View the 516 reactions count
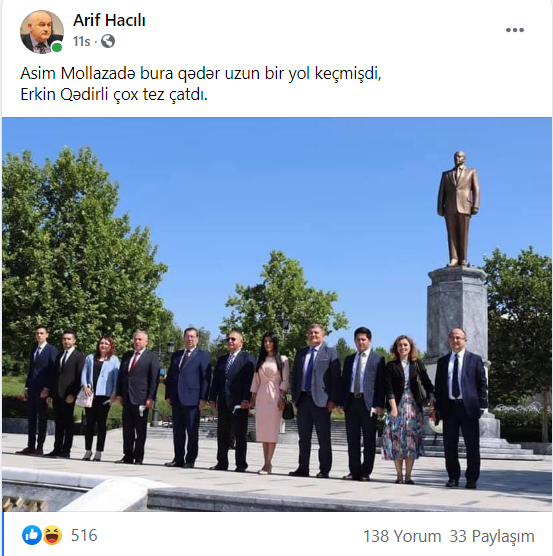This screenshot has height=556, width=553. [x=84, y=535]
